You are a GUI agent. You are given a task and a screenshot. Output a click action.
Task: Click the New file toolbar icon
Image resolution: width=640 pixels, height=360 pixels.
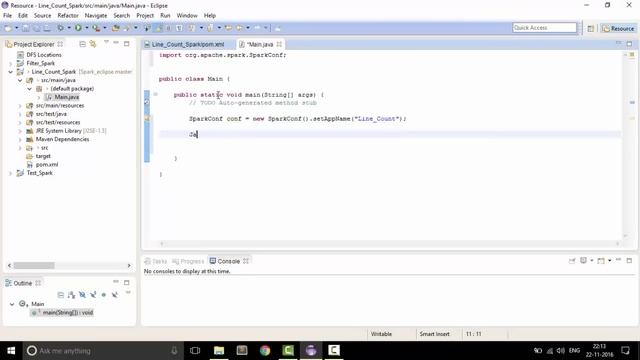tap(8, 28)
